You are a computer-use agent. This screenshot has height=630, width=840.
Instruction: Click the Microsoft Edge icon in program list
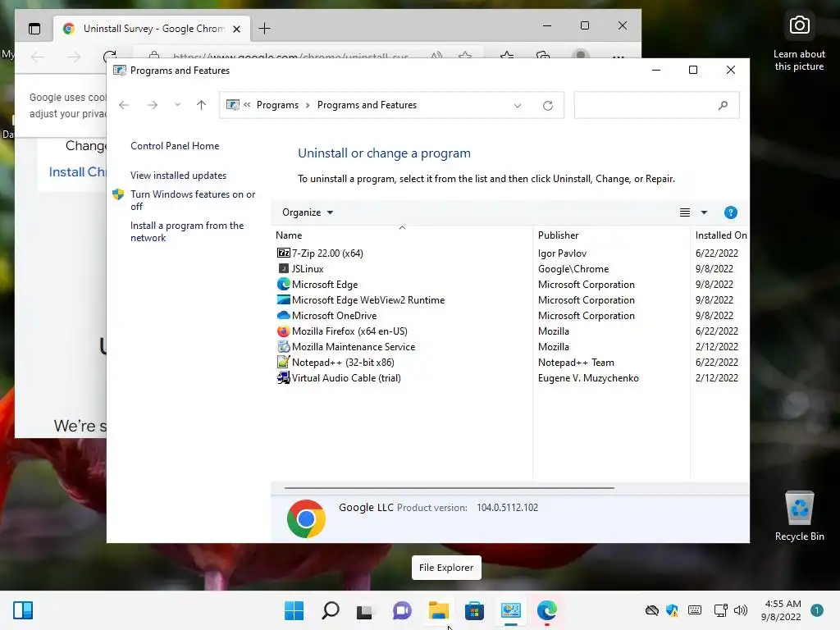tap(283, 284)
